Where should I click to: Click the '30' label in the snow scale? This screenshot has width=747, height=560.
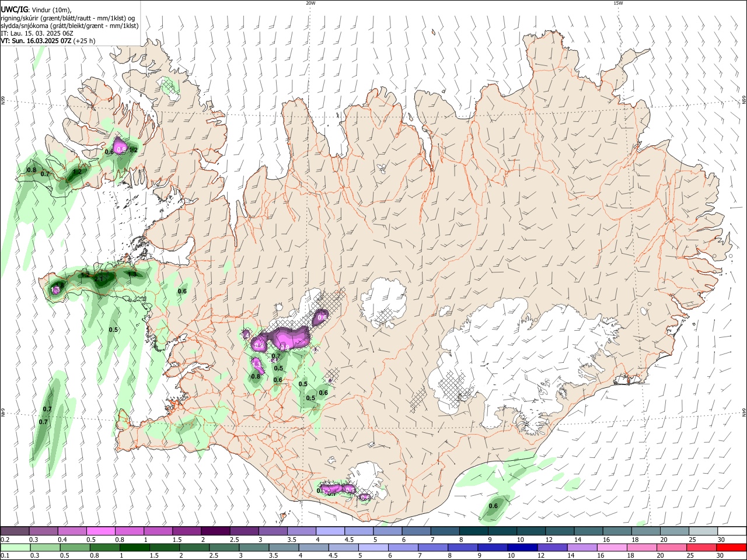click(x=721, y=540)
